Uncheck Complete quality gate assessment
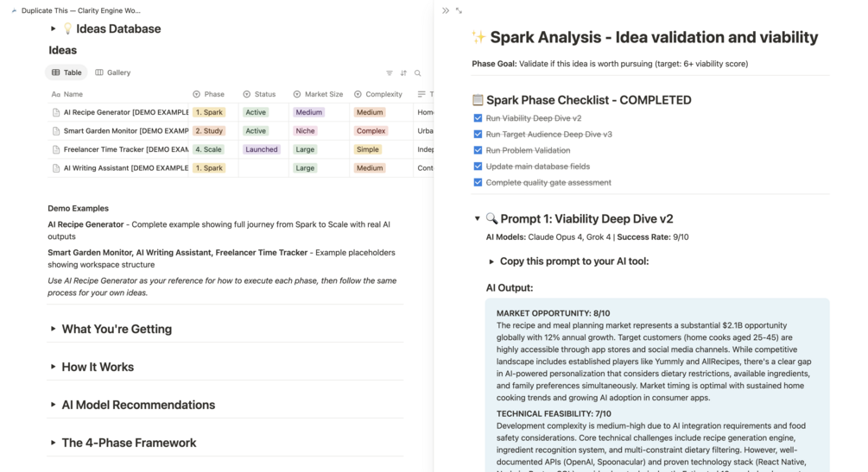Screen dimensions: 868x472 click(x=478, y=182)
